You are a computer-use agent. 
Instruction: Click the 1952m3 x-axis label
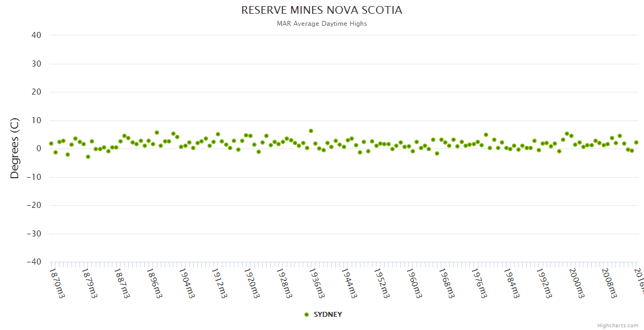pyautogui.click(x=381, y=282)
